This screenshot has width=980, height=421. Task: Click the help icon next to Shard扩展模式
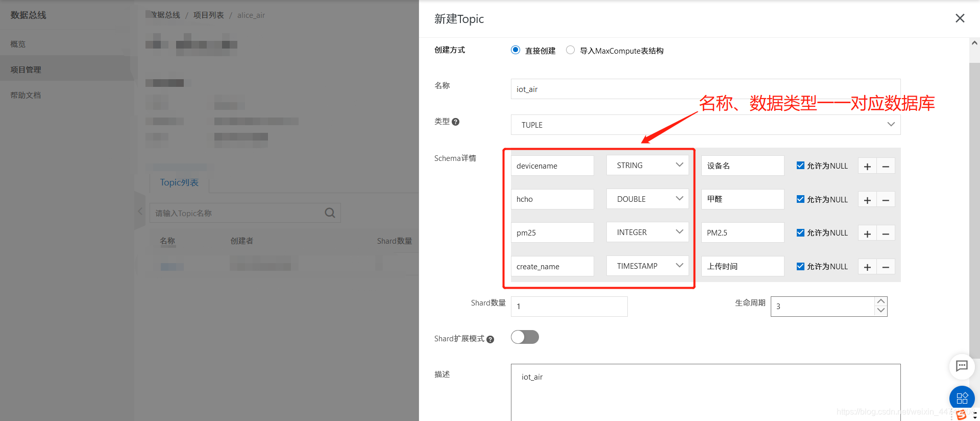(490, 339)
